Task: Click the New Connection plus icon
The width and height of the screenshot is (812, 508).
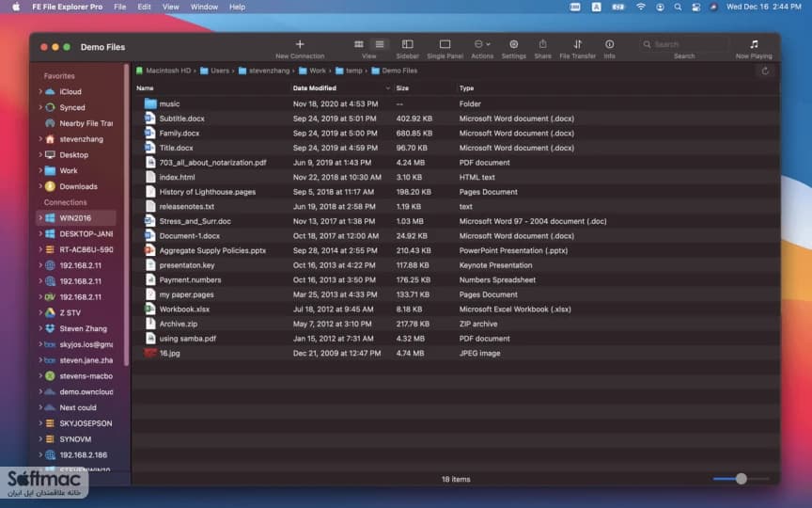Action: click(x=300, y=44)
